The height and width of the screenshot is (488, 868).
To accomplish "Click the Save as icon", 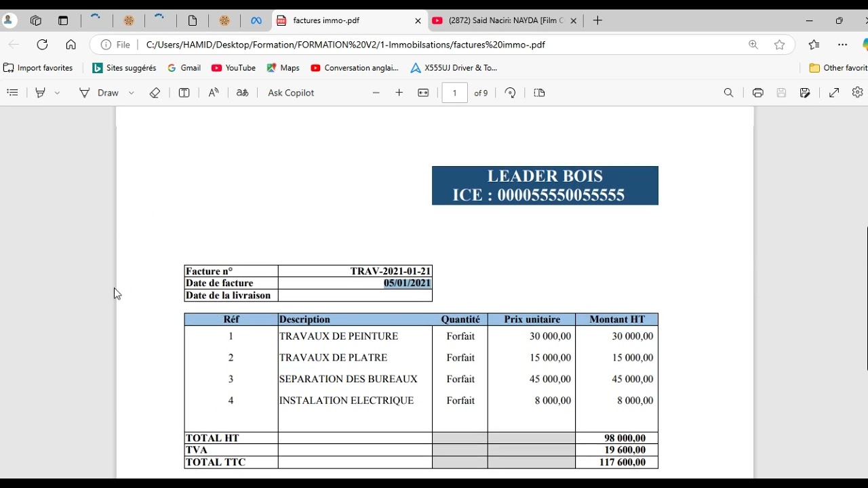I will point(805,93).
